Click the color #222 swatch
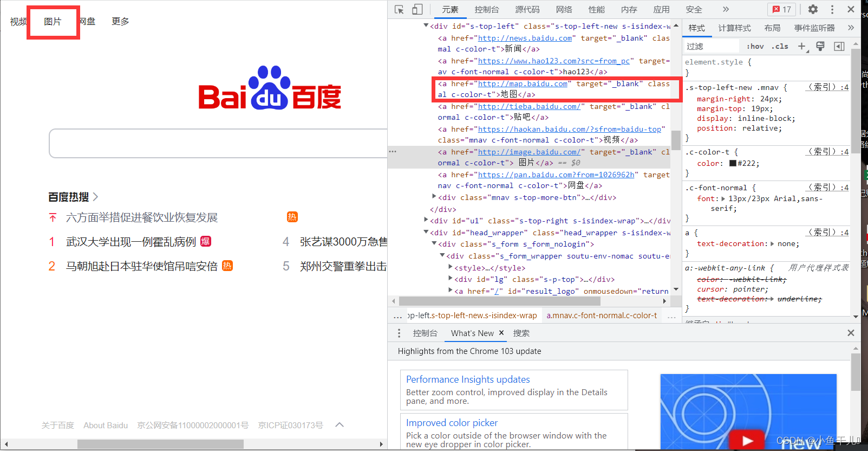The height and width of the screenshot is (451, 868). (733, 163)
